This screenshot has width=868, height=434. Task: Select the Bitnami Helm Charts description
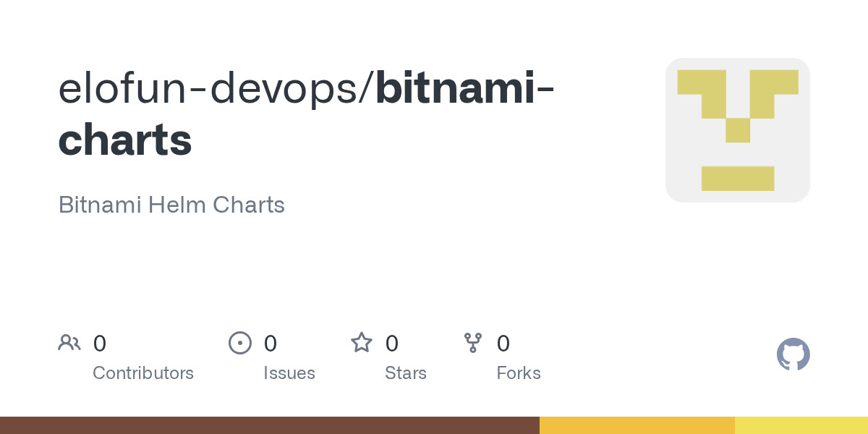tap(171, 205)
